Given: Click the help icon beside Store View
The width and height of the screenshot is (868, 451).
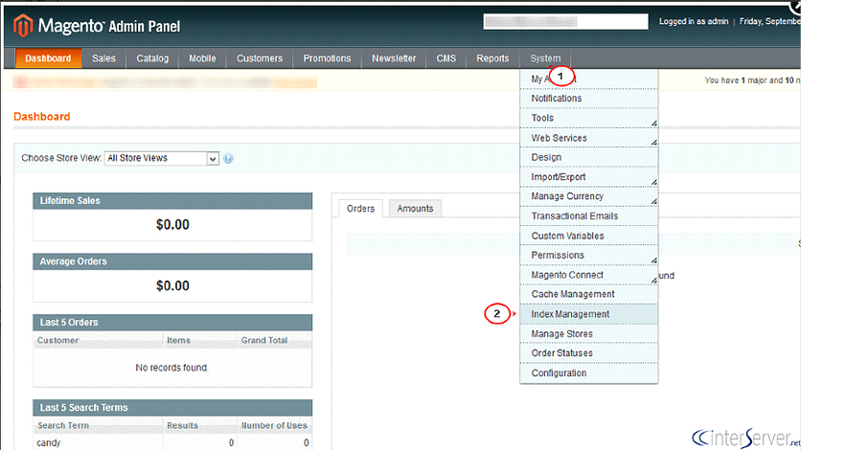Looking at the screenshot, I should (228, 158).
